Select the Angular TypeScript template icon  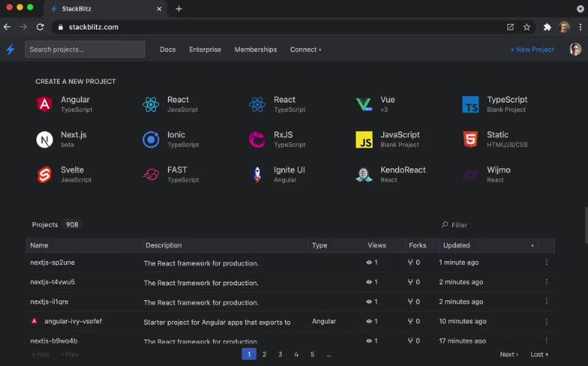45,104
